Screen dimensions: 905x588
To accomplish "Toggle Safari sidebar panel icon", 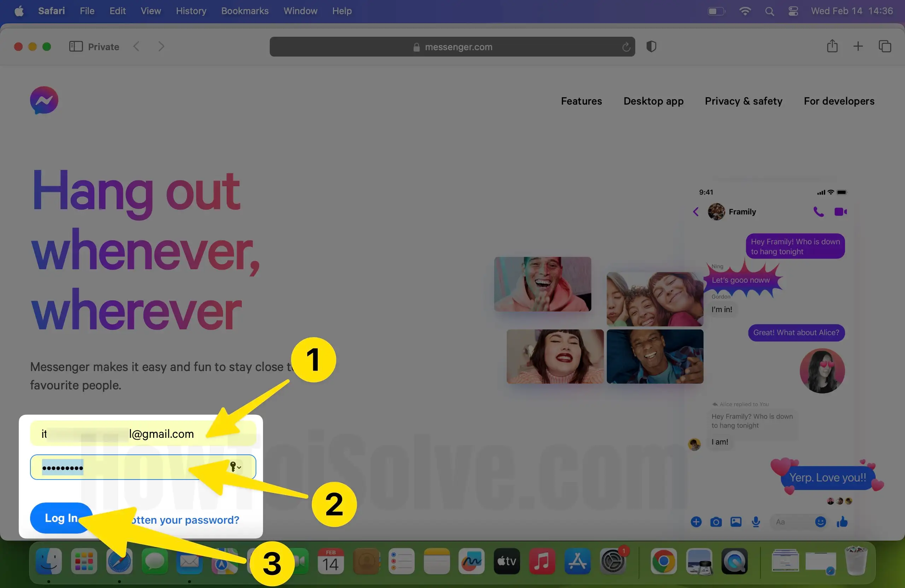I will (76, 47).
